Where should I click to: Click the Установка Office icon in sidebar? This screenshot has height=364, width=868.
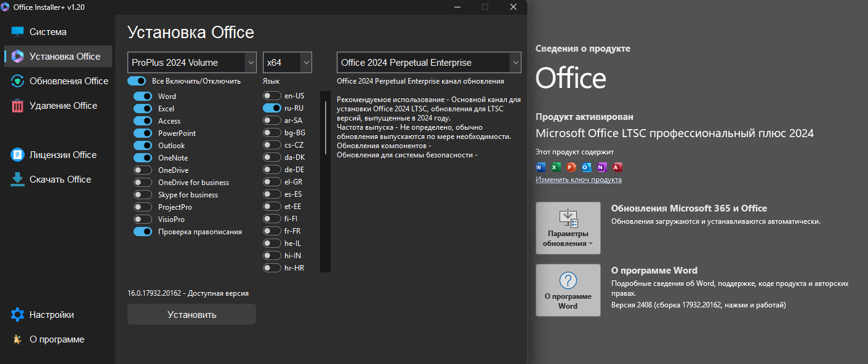[17, 56]
